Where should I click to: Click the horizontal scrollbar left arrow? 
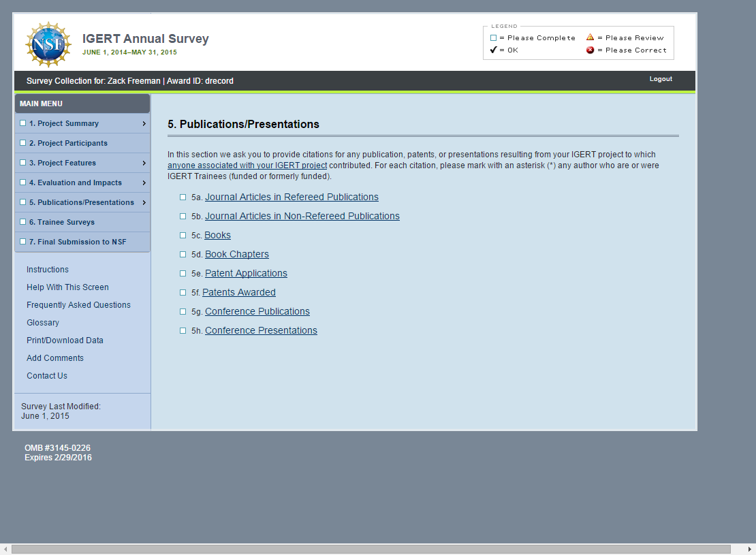pyautogui.click(x=5, y=550)
